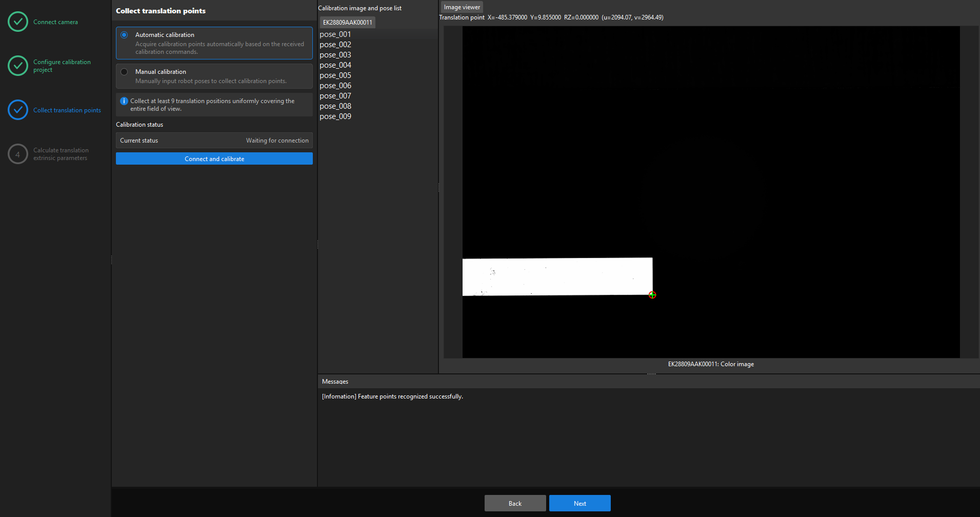980x517 pixels.
Task: Click the translation point crosshair marker in image
Action: [x=652, y=295]
